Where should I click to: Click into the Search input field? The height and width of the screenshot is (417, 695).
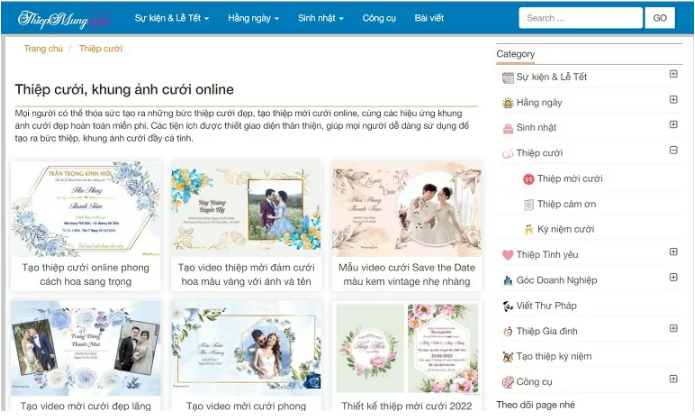(580, 18)
